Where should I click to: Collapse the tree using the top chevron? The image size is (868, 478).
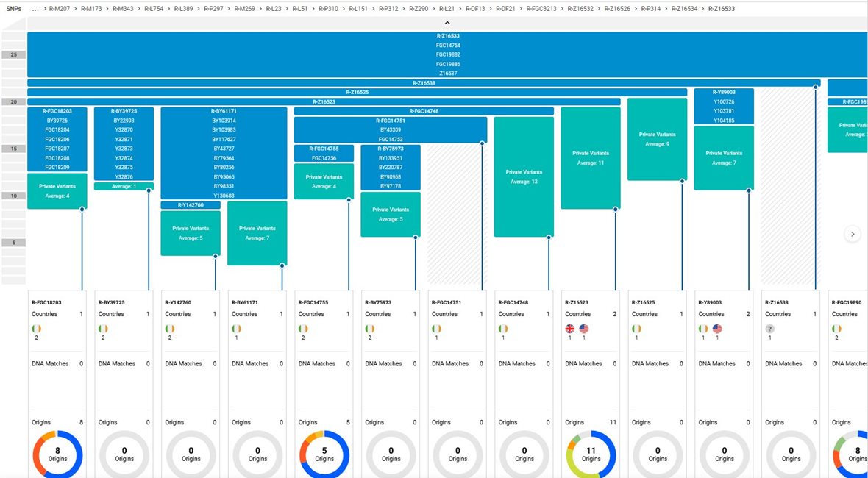[x=447, y=23]
